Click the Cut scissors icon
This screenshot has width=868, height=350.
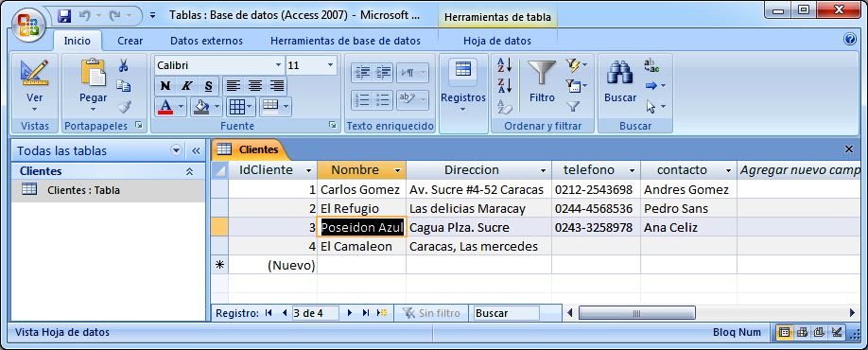[124, 65]
